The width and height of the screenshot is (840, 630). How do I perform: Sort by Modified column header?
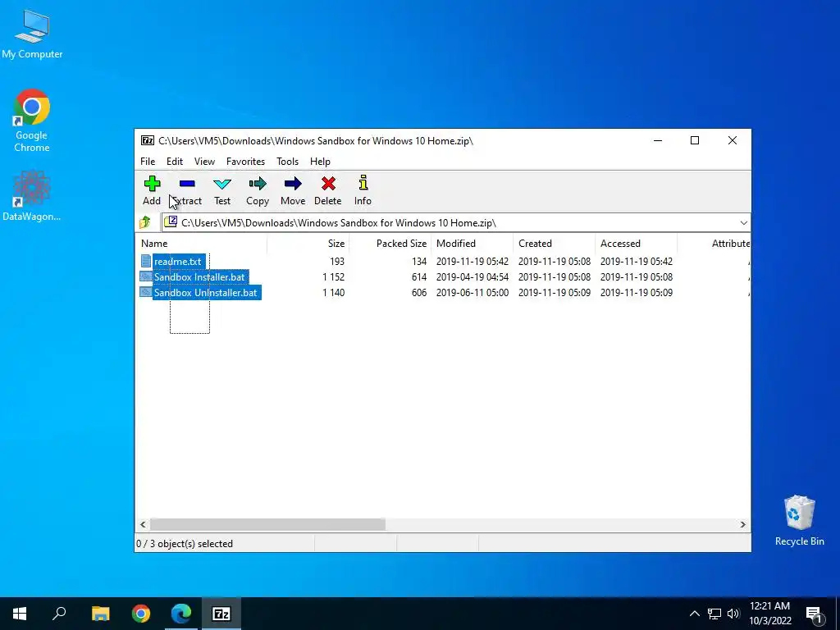472,243
